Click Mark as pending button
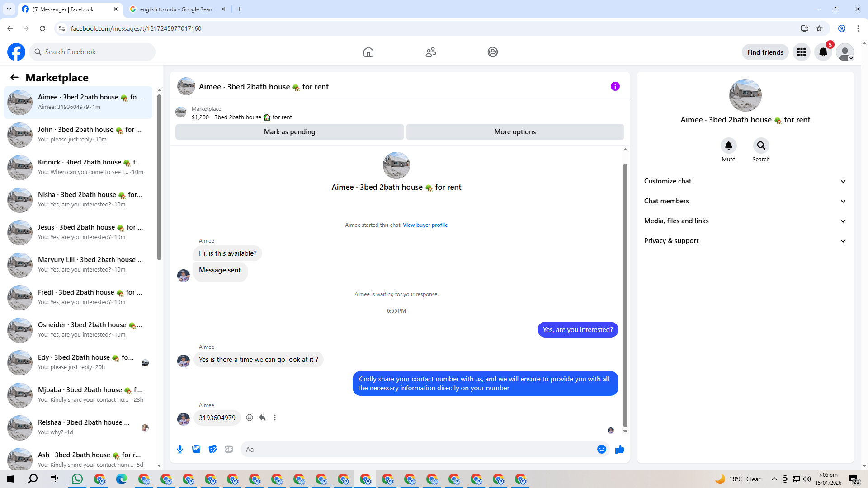Viewport: 868px width, 488px height. tap(289, 132)
